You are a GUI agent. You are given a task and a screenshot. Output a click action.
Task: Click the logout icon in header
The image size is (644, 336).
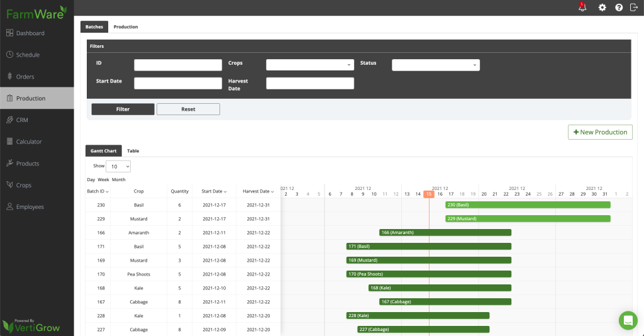coord(633,8)
